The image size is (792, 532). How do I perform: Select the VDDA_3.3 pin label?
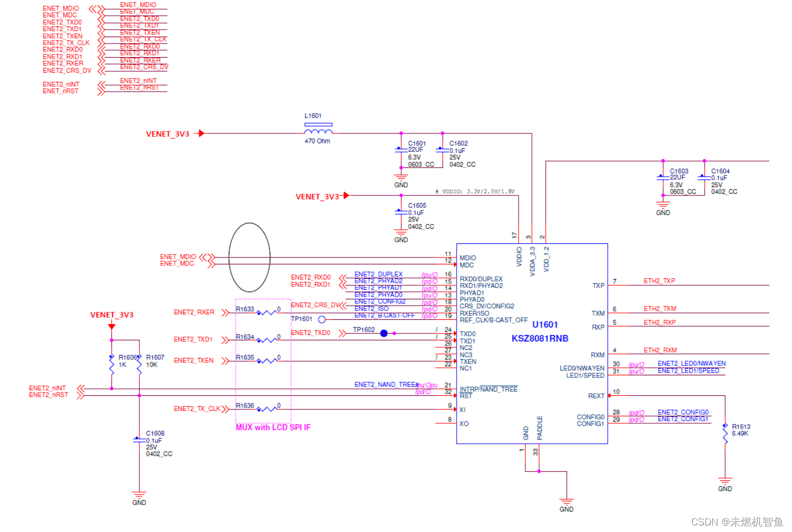tap(532, 262)
